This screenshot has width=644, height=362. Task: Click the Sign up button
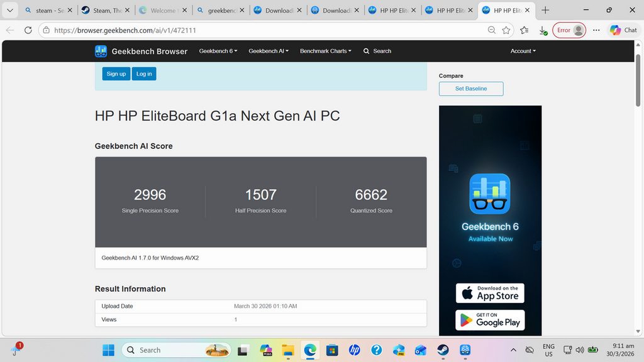(116, 74)
